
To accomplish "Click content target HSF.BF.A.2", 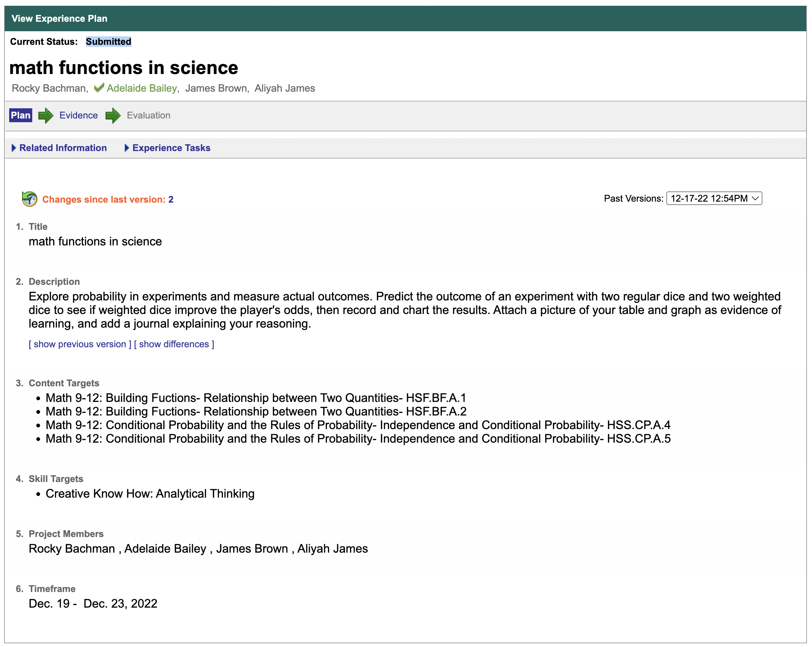I will point(256,412).
